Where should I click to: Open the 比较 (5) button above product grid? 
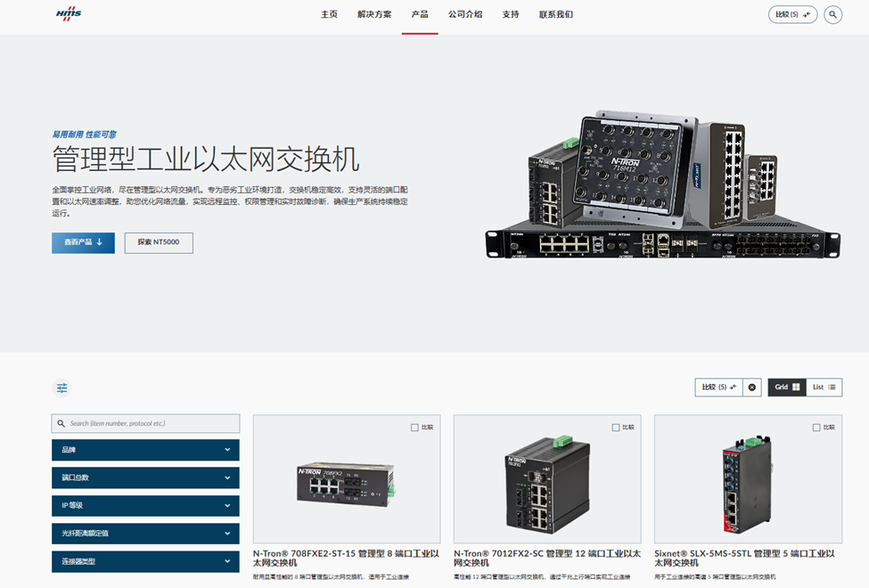pos(718,388)
